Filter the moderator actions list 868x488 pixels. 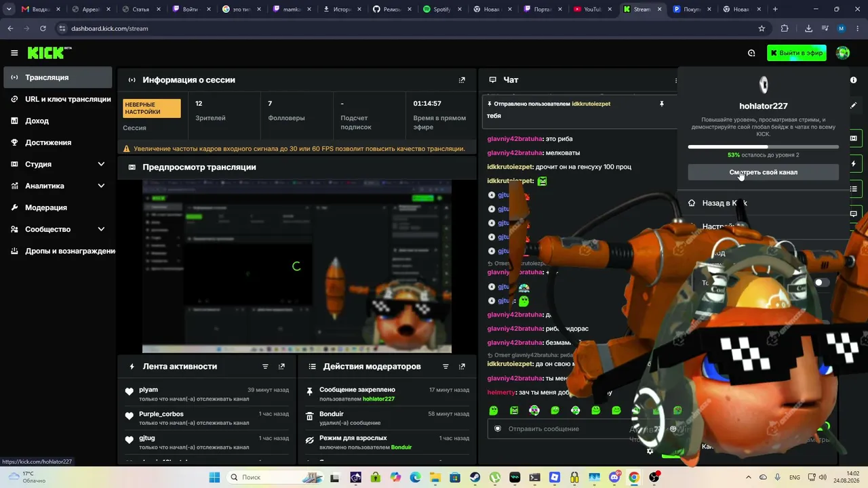pos(446,367)
